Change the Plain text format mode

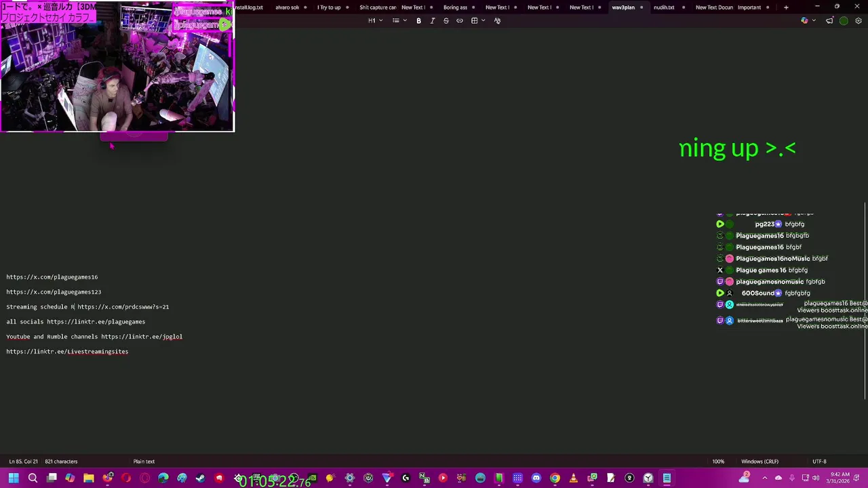144,462
